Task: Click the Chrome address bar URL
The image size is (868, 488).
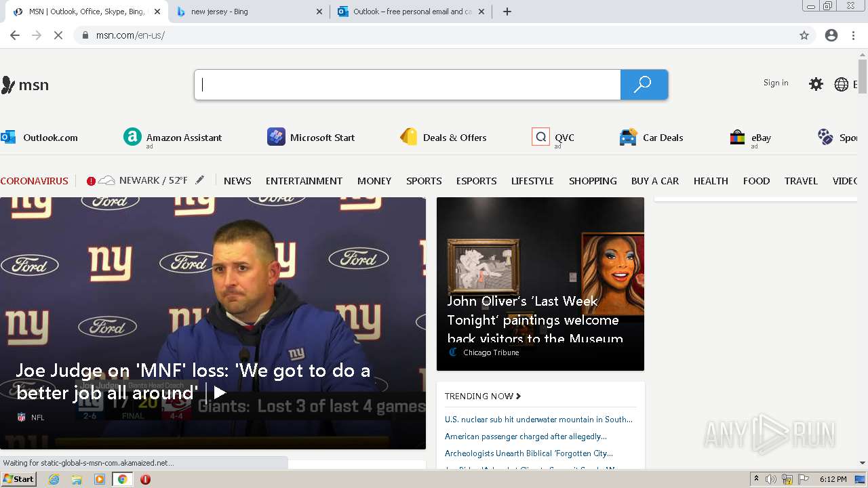Action: pos(130,35)
